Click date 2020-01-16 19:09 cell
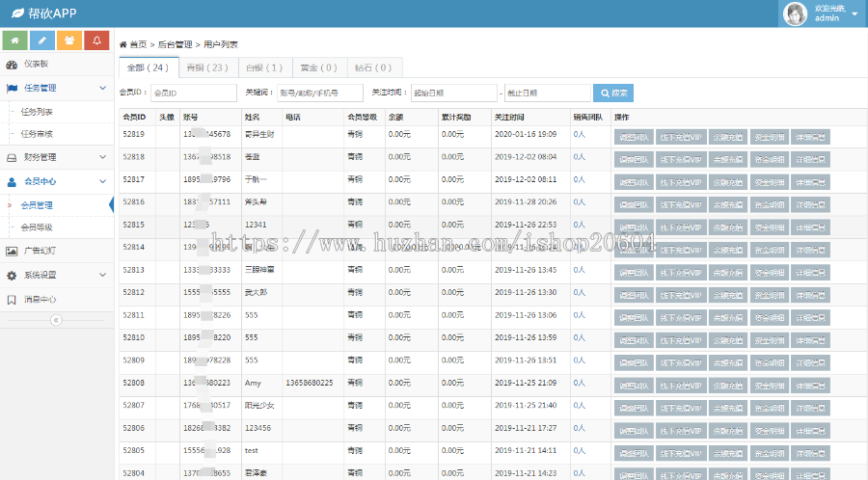Image resolution: width=868 pixels, height=480 pixels. 526,134
